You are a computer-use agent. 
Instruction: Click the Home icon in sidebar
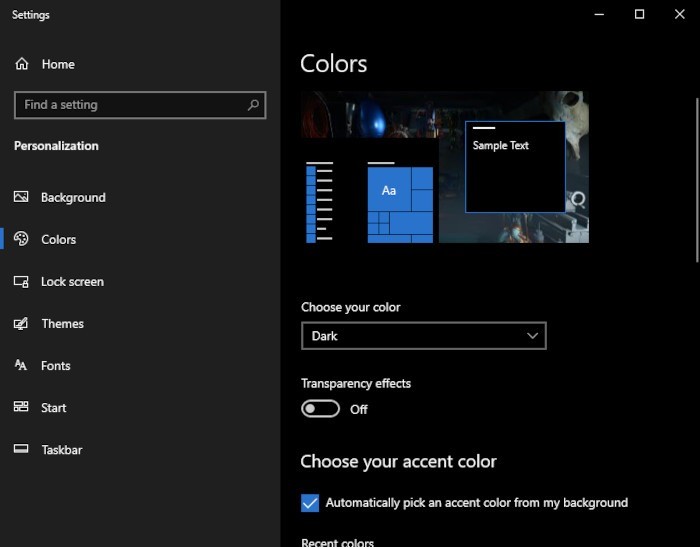pos(22,64)
